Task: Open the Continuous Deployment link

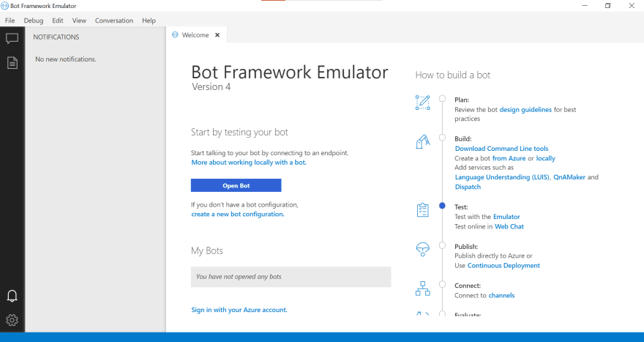Action: (x=503, y=266)
